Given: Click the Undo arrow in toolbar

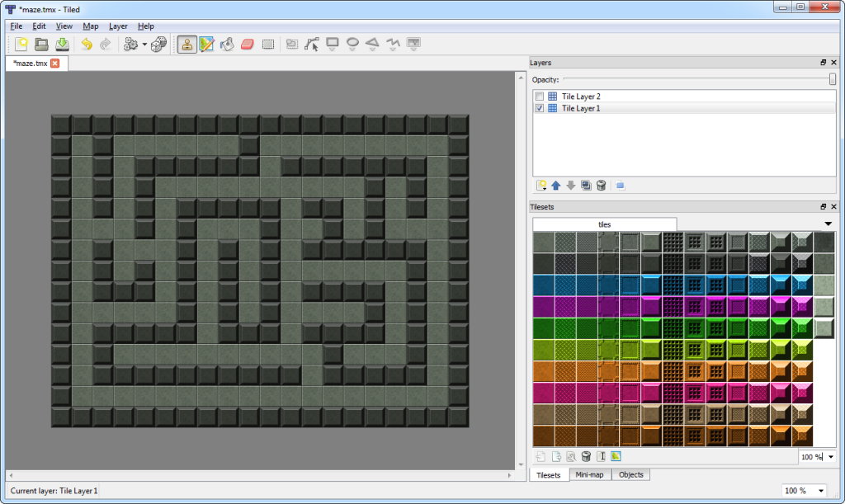Looking at the screenshot, I should pyautogui.click(x=86, y=45).
